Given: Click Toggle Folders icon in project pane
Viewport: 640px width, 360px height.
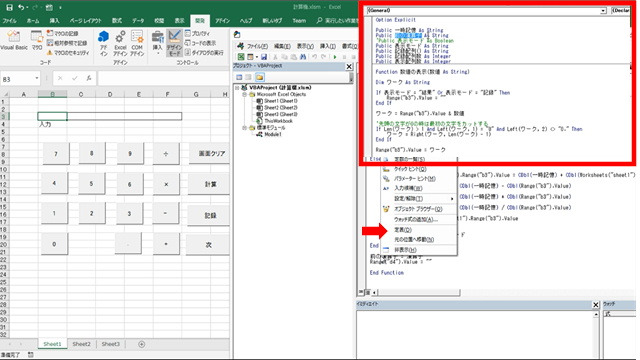Looking at the screenshot, I should 260,77.
